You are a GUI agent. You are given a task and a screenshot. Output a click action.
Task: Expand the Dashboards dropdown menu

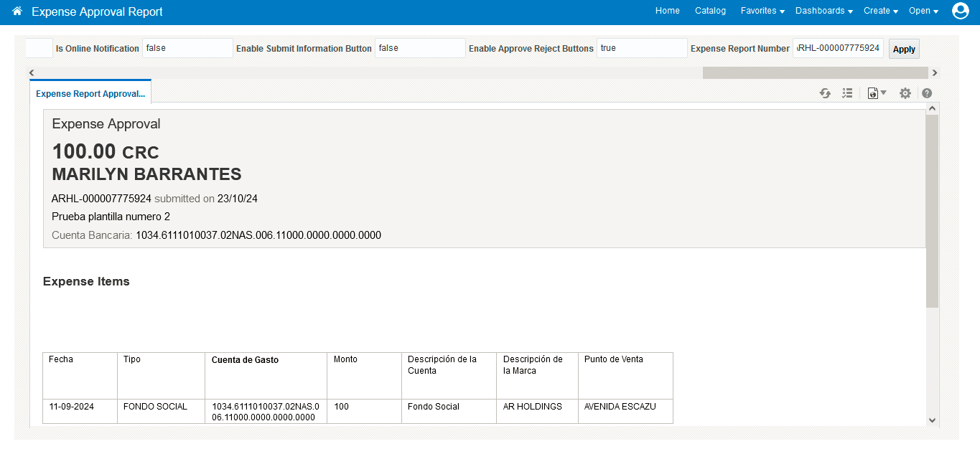click(x=823, y=11)
